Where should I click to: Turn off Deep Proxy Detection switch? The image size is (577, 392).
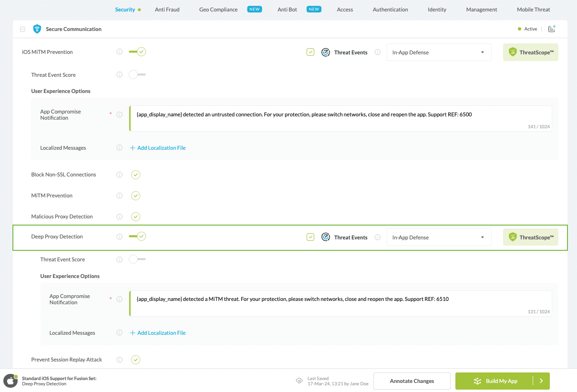point(137,237)
